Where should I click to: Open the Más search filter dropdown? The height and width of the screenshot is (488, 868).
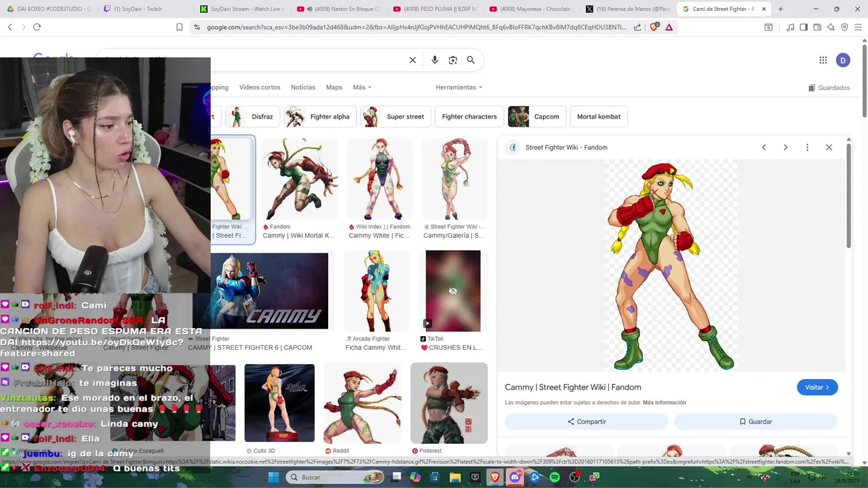tap(361, 87)
